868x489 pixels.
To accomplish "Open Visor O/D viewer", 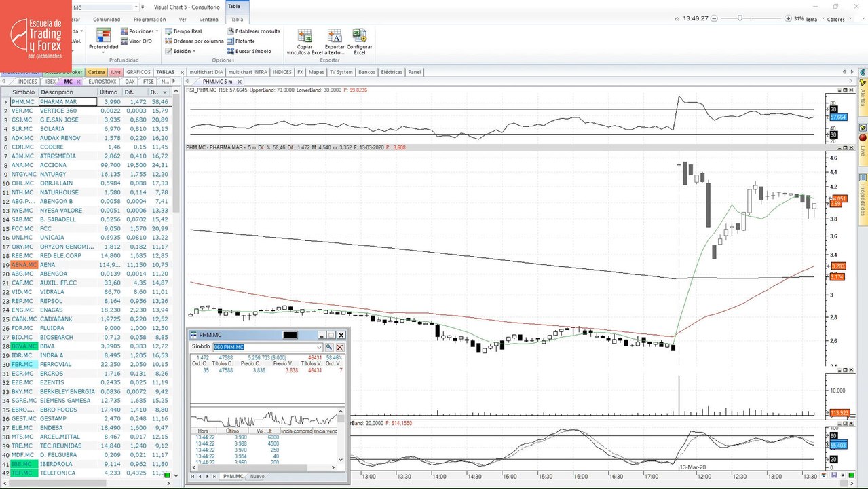I will (x=136, y=41).
